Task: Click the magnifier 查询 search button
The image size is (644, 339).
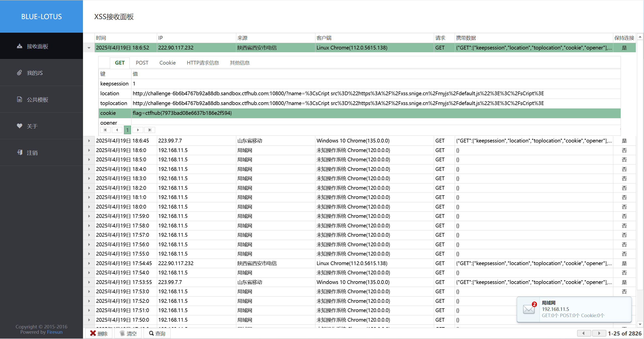Action: point(157,333)
